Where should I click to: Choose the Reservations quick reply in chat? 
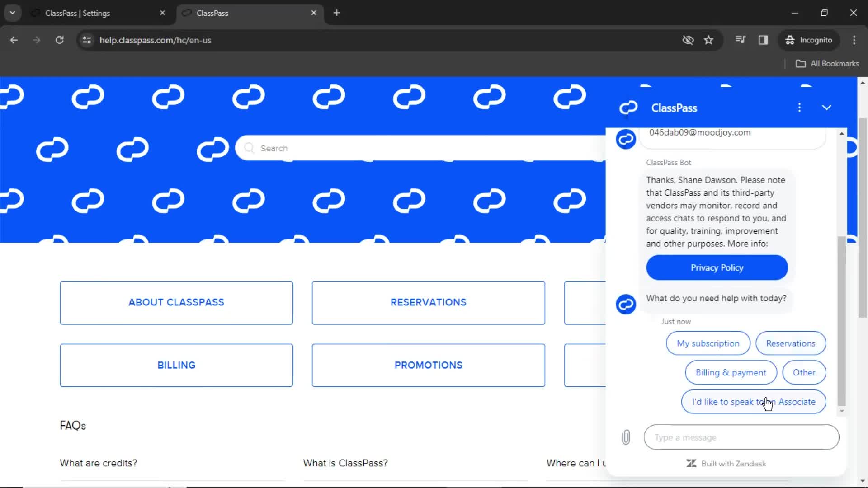click(791, 343)
